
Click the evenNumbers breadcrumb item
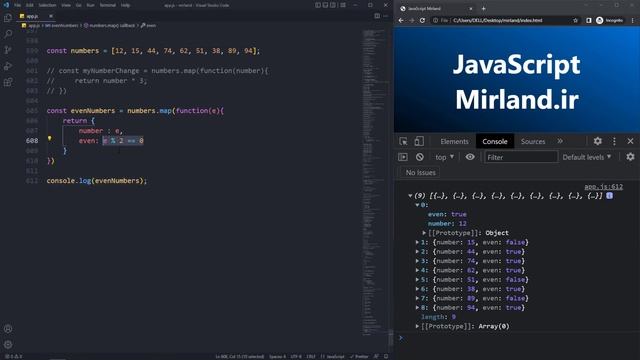[61, 25]
